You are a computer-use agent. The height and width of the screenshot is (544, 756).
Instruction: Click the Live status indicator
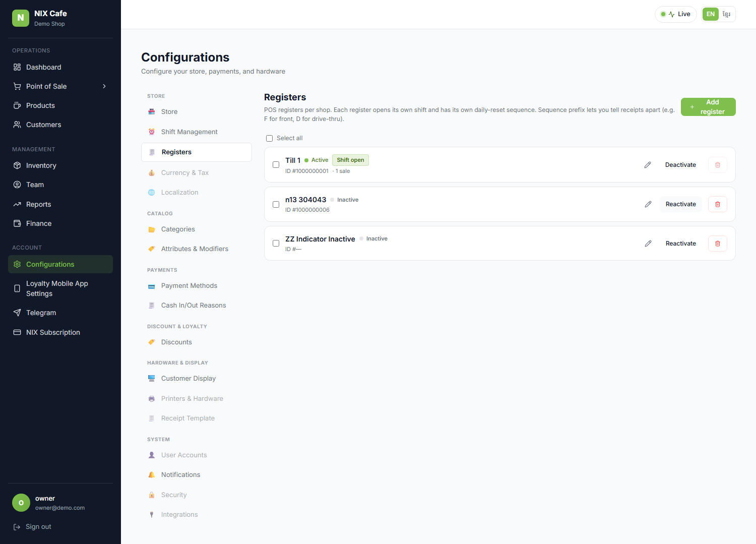click(x=676, y=14)
